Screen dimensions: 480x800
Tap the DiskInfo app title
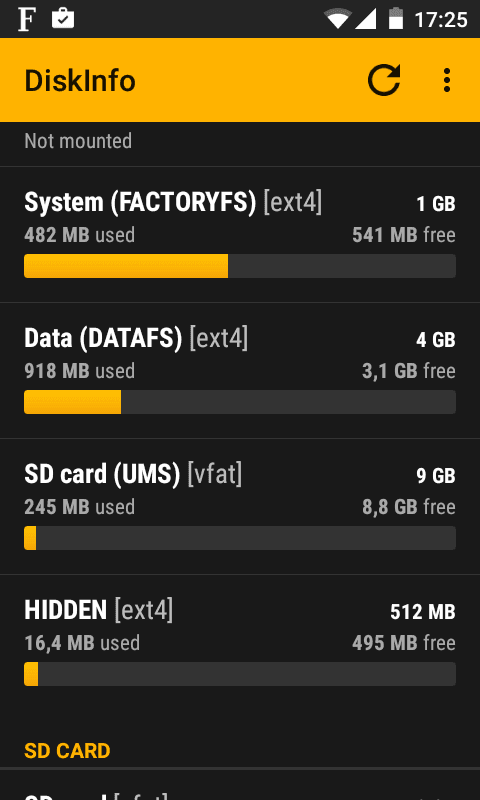80,81
